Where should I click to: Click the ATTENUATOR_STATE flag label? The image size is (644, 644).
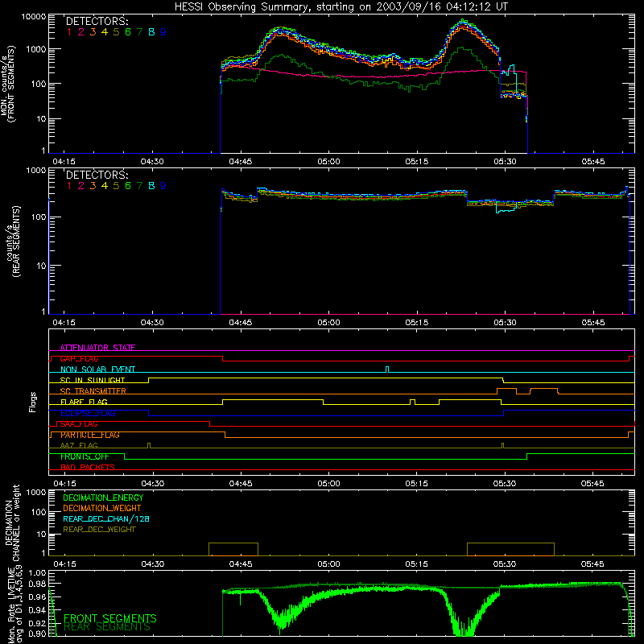click(97, 348)
